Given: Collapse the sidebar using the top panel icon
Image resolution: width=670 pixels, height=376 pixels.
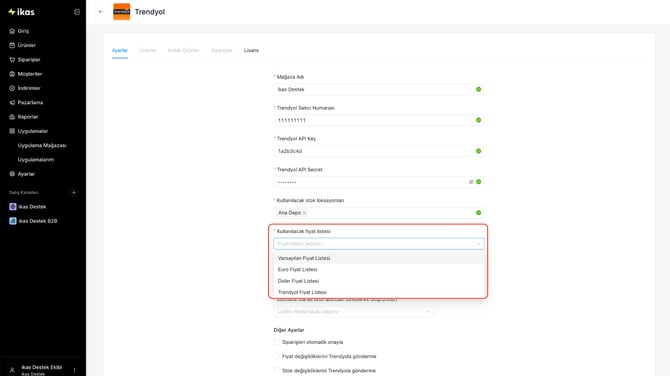Looking at the screenshot, I should point(77,12).
